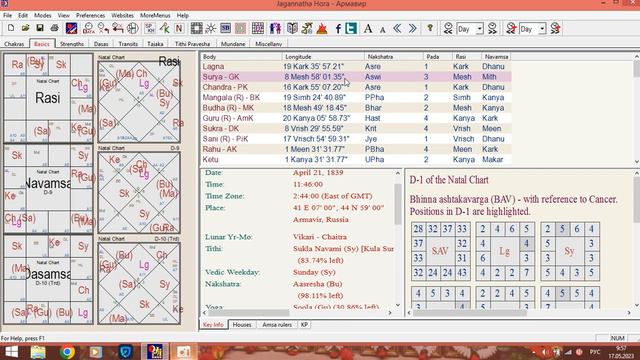The width and height of the screenshot is (640, 360).
Task: Switch to the Tithi Pravesha tab
Action: (x=192, y=44)
